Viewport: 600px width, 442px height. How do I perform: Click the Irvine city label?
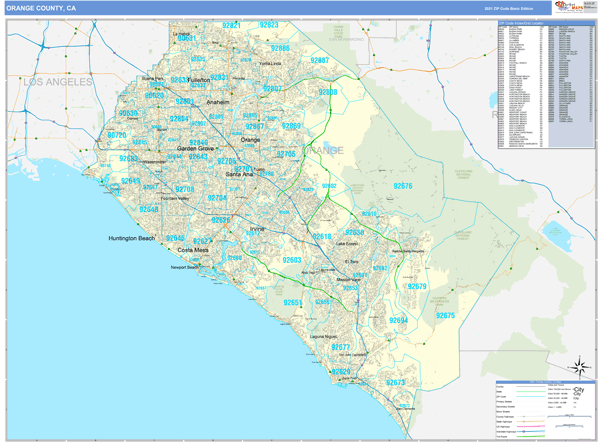257,229
